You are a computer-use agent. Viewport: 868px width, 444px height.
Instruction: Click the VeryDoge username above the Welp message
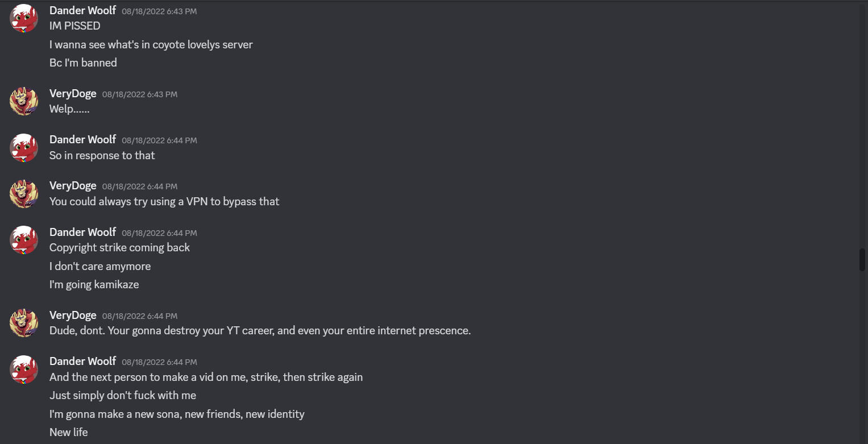73,93
